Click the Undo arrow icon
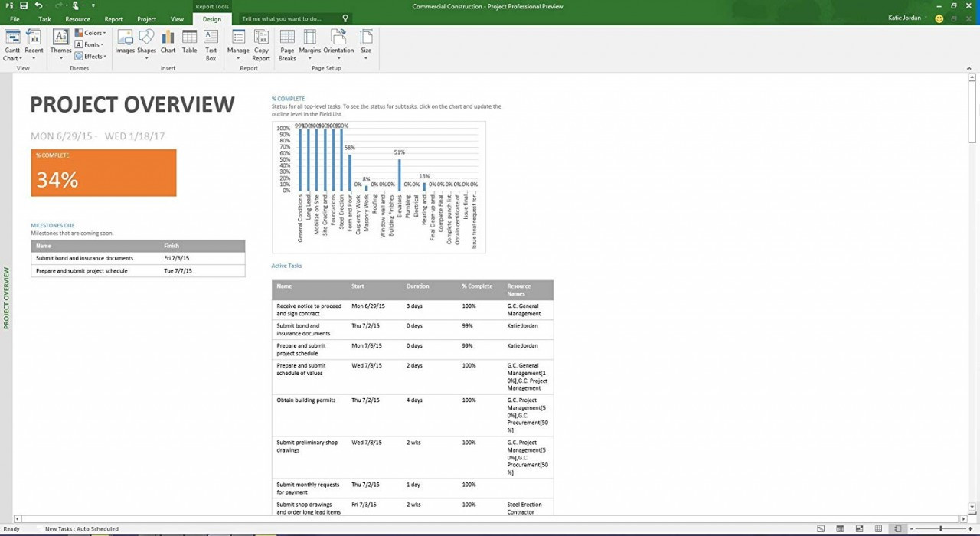Image resolution: width=980 pixels, height=536 pixels. (38, 6)
